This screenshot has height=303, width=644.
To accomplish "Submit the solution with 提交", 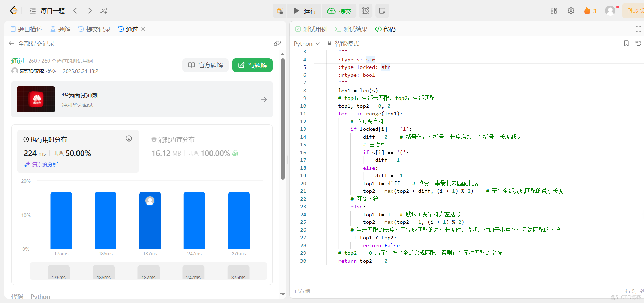I will pyautogui.click(x=339, y=11).
